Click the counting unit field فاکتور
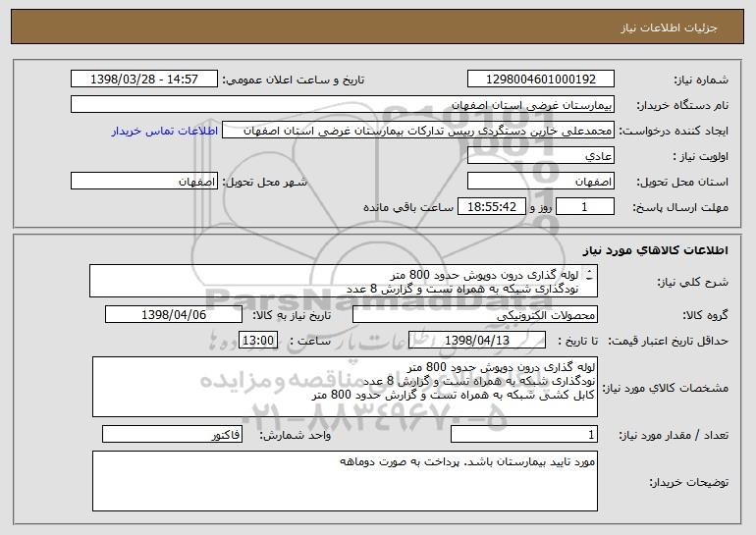The image size is (756, 535). pyautogui.click(x=172, y=435)
